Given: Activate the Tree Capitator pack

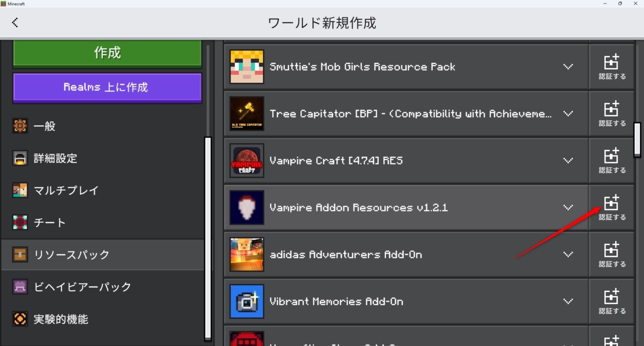Looking at the screenshot, I should click(612, 114).
